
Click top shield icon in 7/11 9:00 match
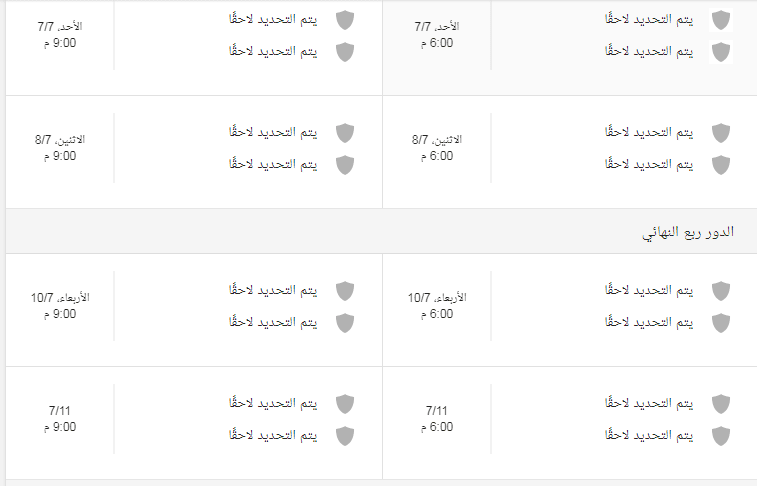coord(345,403)
